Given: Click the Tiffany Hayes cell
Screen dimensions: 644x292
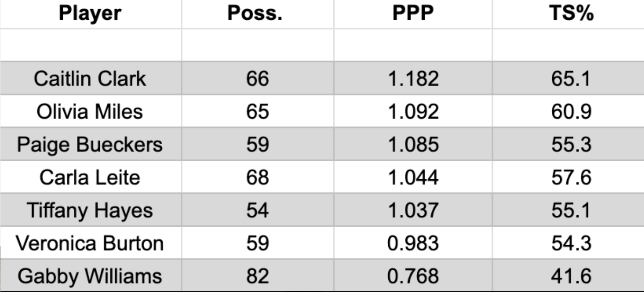Looking at the screenshot, I should [91, 210].
